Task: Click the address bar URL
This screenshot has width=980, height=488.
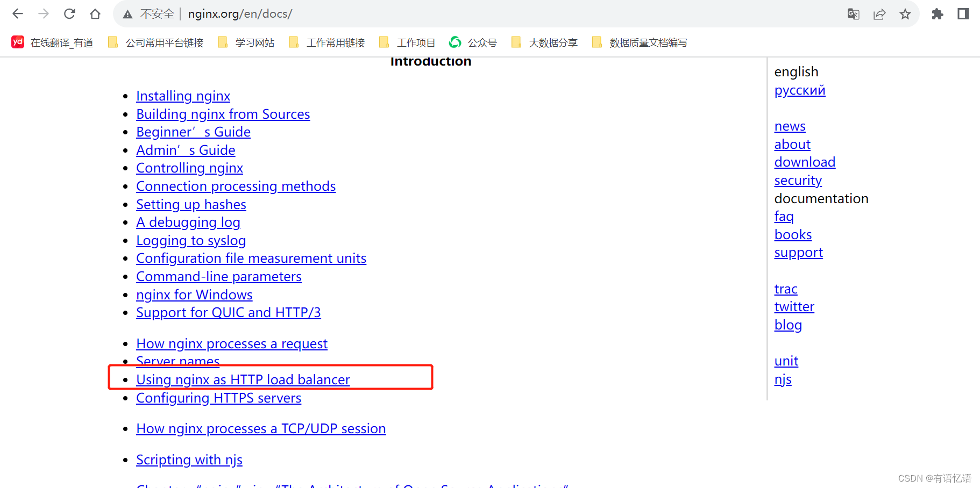Action: 240,14
